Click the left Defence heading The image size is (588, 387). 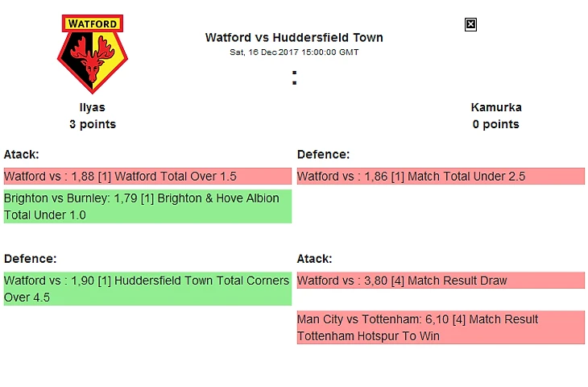point(30,259)
